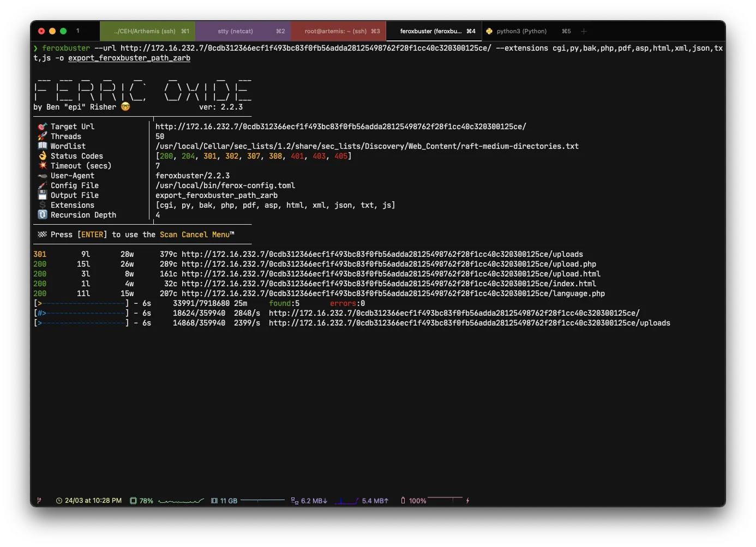The width and height of the screenshot is (756, 547).
Task: Switch to the stty (netcat) tab
Action: coord(243,31)
